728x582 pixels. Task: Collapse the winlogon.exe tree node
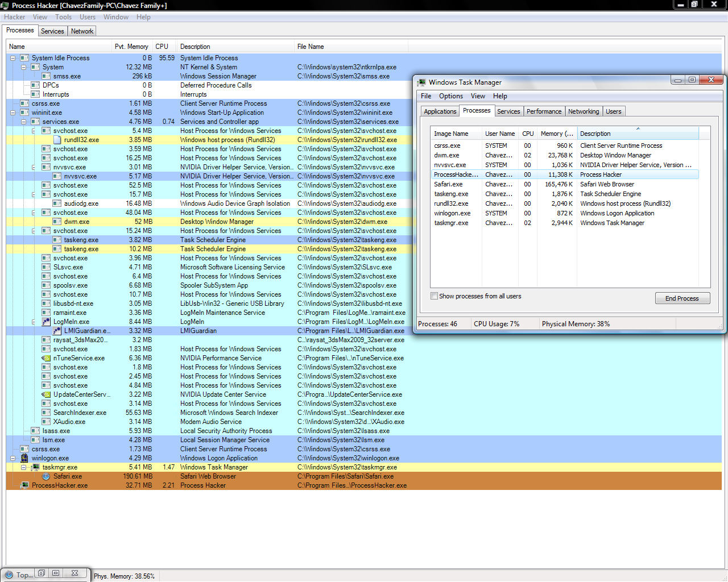(x=13, y=458)
